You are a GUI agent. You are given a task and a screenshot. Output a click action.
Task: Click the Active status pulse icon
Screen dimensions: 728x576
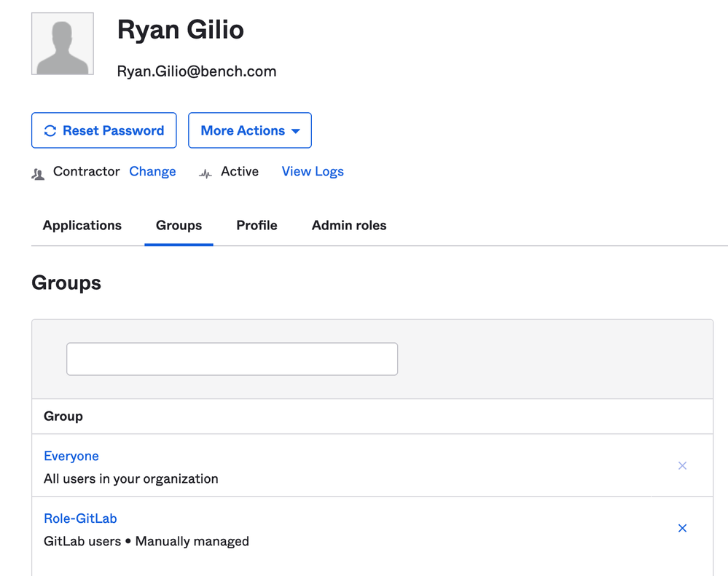tap(206, 174)
